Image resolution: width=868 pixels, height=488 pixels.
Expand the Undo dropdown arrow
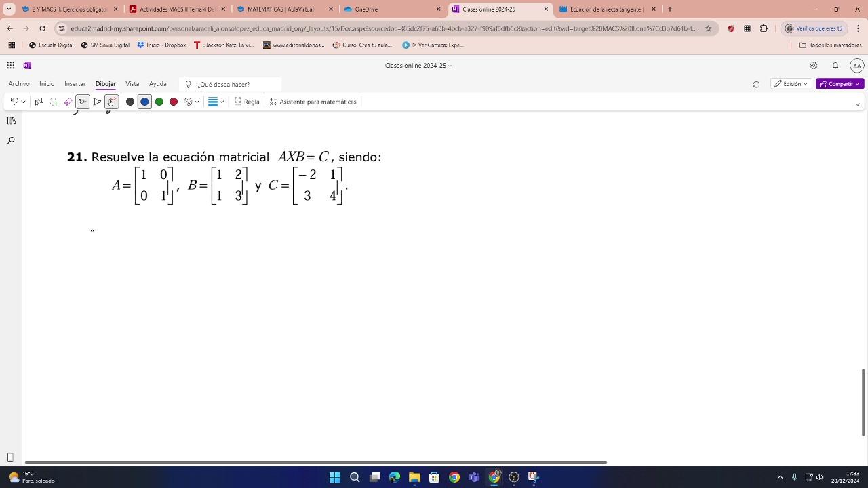click(23, 102)
